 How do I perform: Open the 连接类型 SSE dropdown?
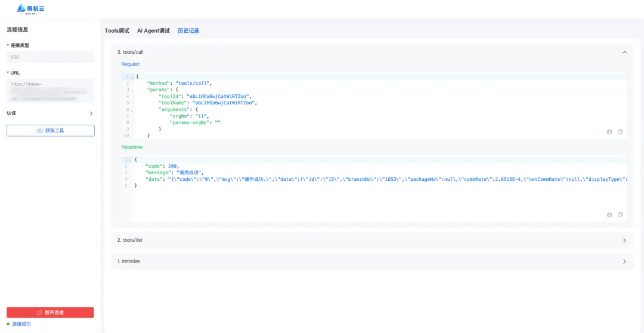[x=50, y=57]
